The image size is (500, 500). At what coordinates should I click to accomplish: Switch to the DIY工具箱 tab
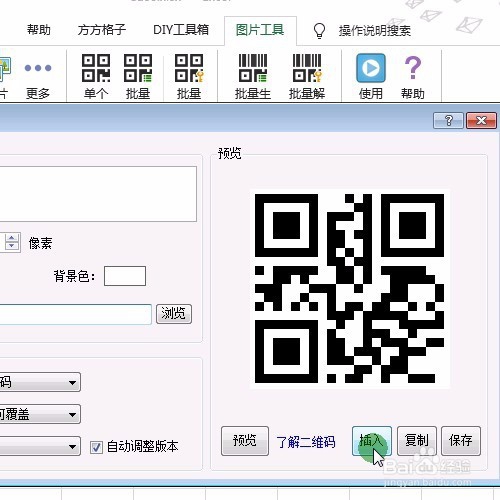point(181,30)
